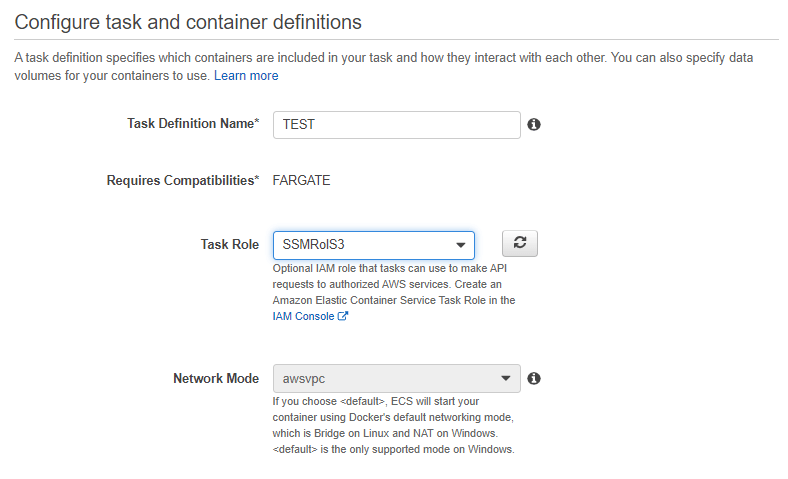Image resolution: width=788 pixels, height=479 pixels.
Task: Click the Configure task and container definitions heading
Action: [x=188, y=20]
